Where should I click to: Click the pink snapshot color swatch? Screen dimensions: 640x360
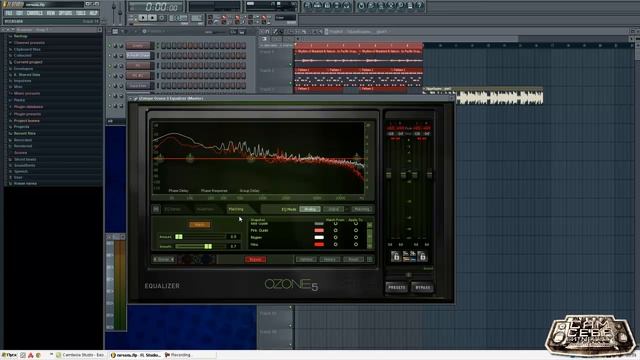[x=319, y=231]
